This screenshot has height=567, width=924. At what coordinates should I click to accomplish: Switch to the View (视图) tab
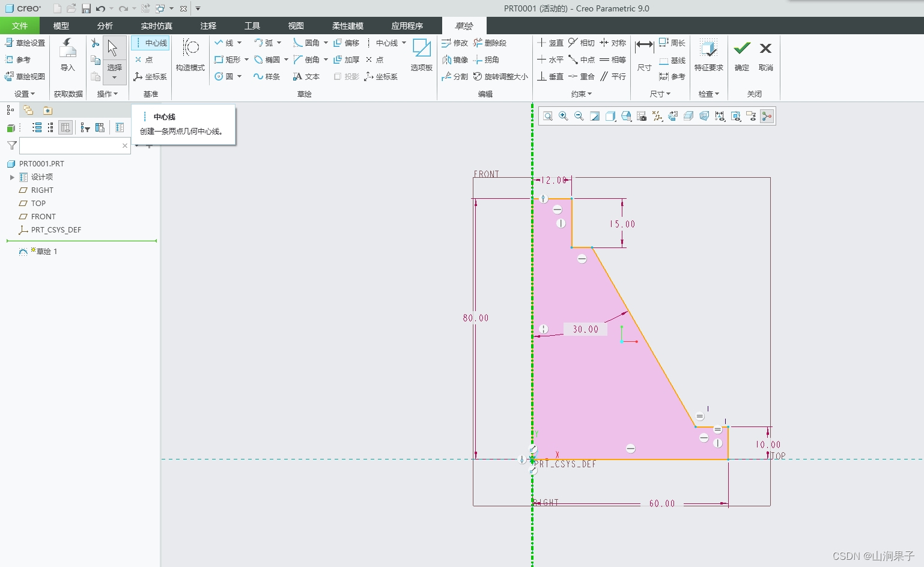click(x=296, y=26)
